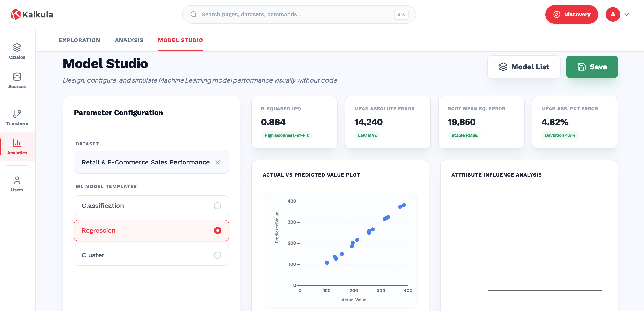Open the Sources database icon
Image resolution: width=644 pixels, height=311 pixels.
coord(17,77)
